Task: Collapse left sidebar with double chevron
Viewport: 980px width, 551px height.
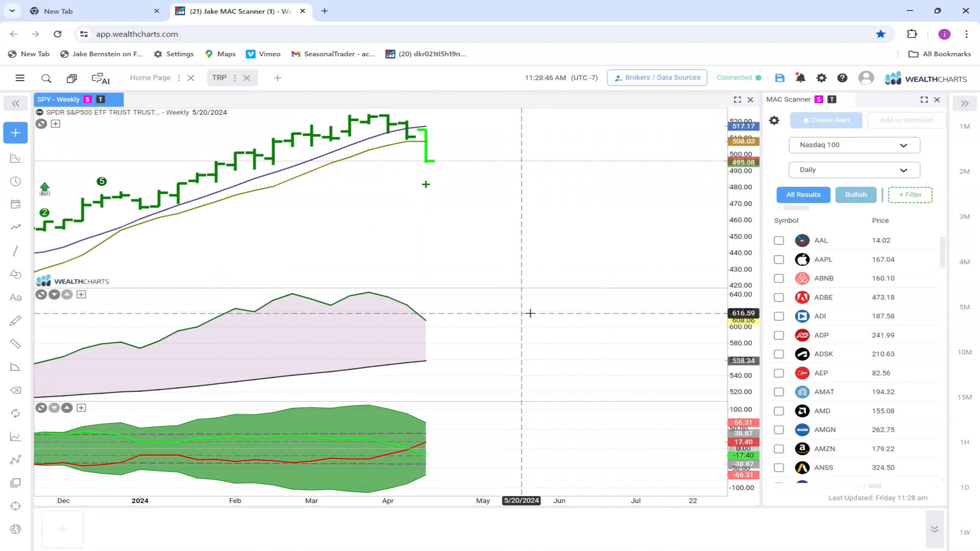Action: [x=15, y=104]
